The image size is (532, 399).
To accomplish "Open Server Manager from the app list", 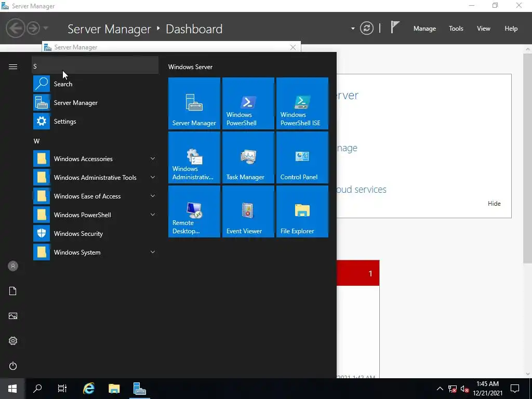I will point(96,102).
